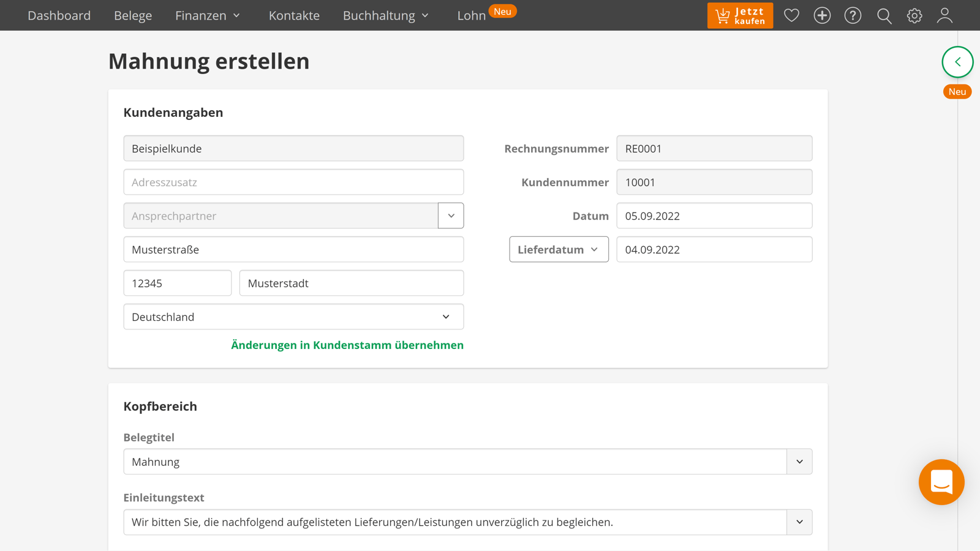Image resolution: width=980 pixels, height=551 pixels.
Task: Click the Rechnungsnummer field RE0001
Action: coord(714,148)
